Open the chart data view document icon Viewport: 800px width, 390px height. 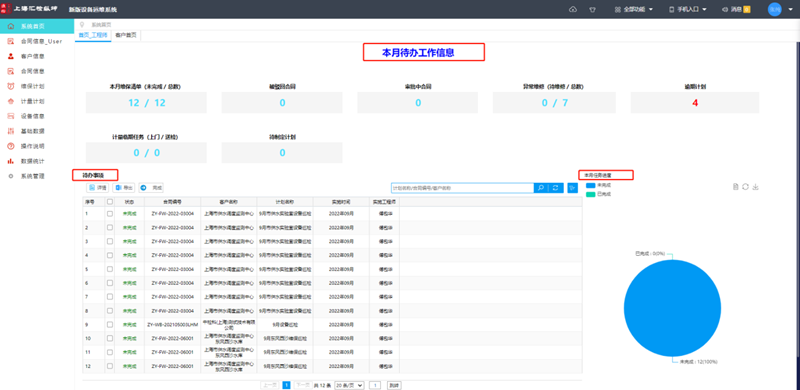click(x=735, y=187)
